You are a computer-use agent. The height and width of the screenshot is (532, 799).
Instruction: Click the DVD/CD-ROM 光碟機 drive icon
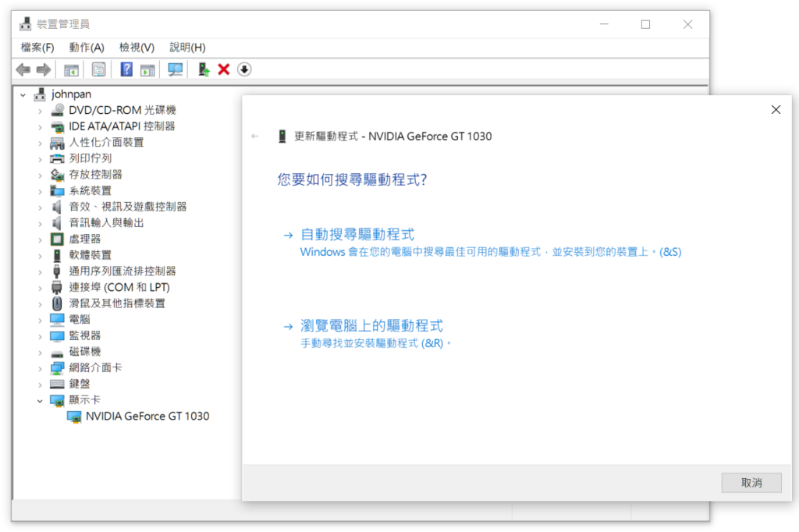pyautogui.click(x=57, y=110)
